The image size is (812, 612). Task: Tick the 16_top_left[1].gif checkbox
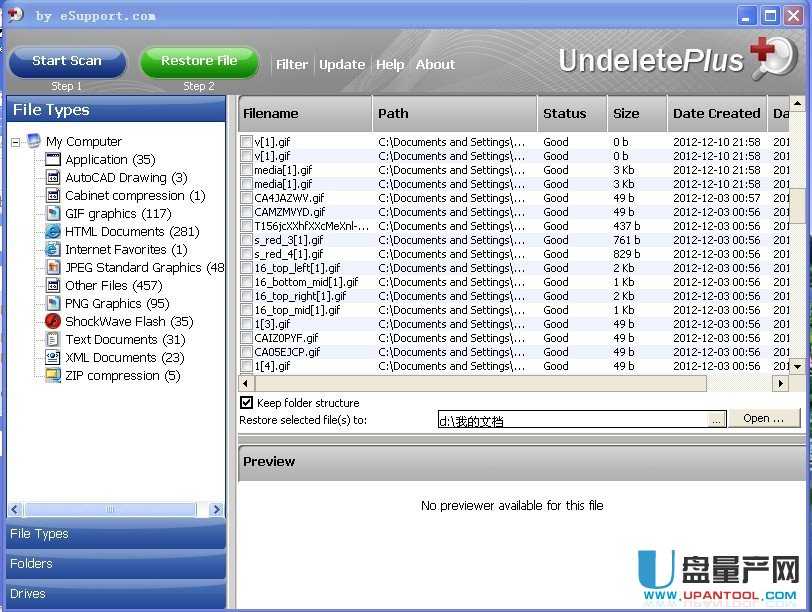tap(246, 268)
